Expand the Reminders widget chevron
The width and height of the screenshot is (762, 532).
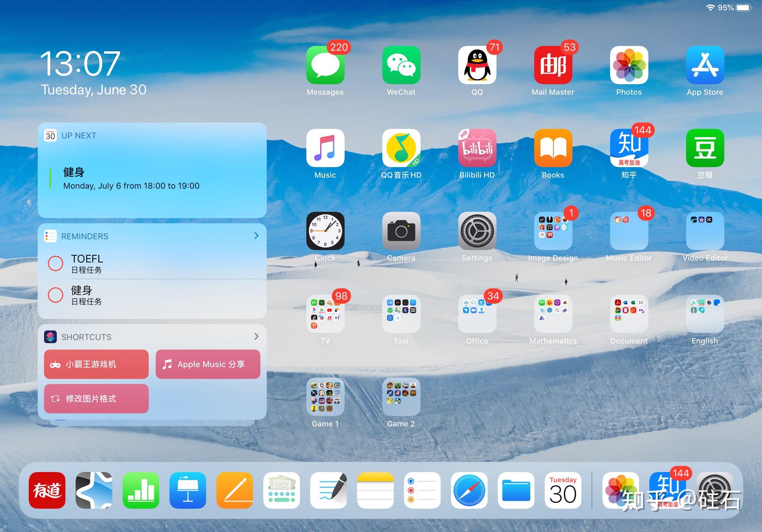point(256,236)
